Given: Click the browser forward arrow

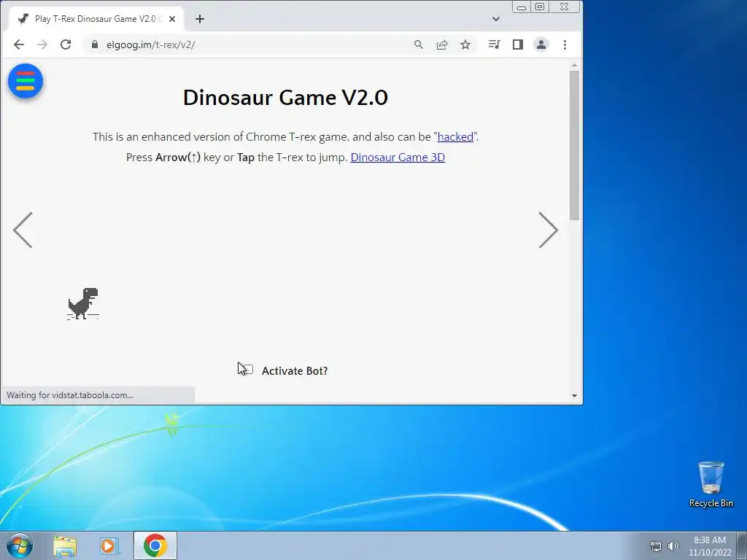Looking at the screenshot, I should 42,44.
